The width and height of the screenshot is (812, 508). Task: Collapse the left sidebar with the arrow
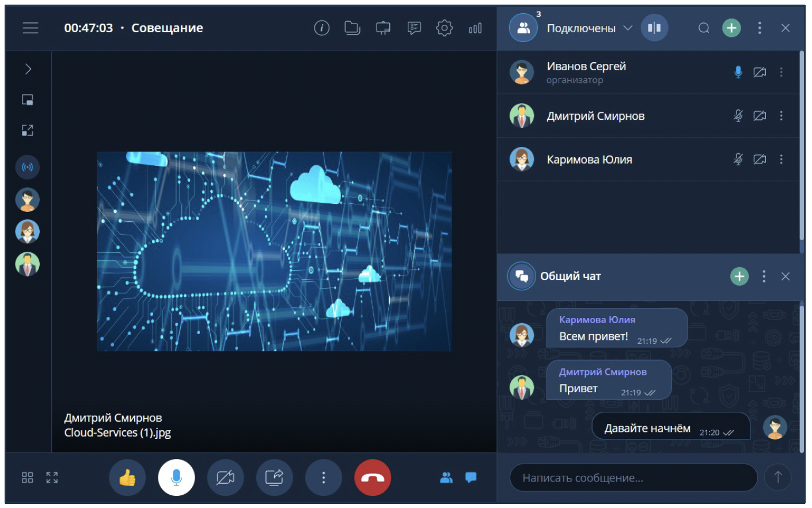pyautogui.click(x=27, y=69)
